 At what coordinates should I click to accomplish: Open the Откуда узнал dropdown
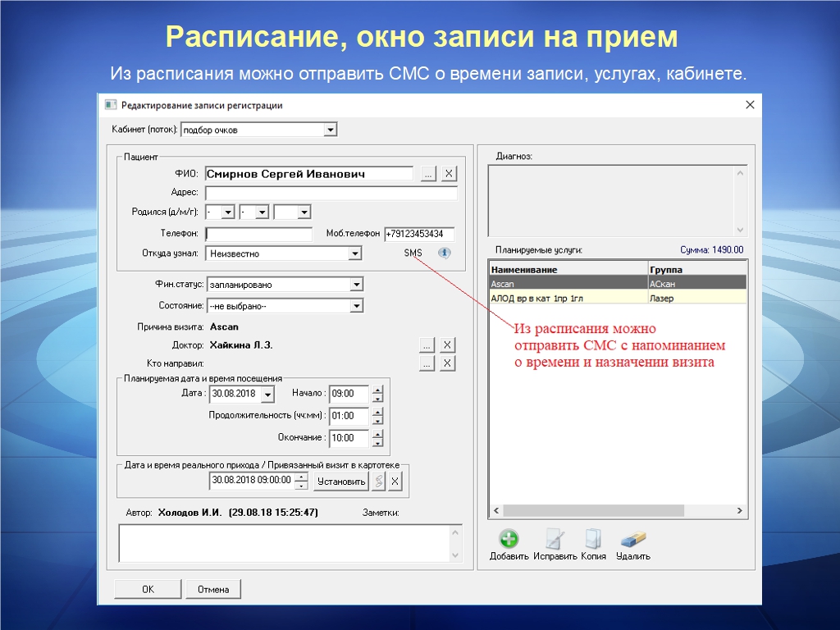pyautogui.click(x=354, y=254)
